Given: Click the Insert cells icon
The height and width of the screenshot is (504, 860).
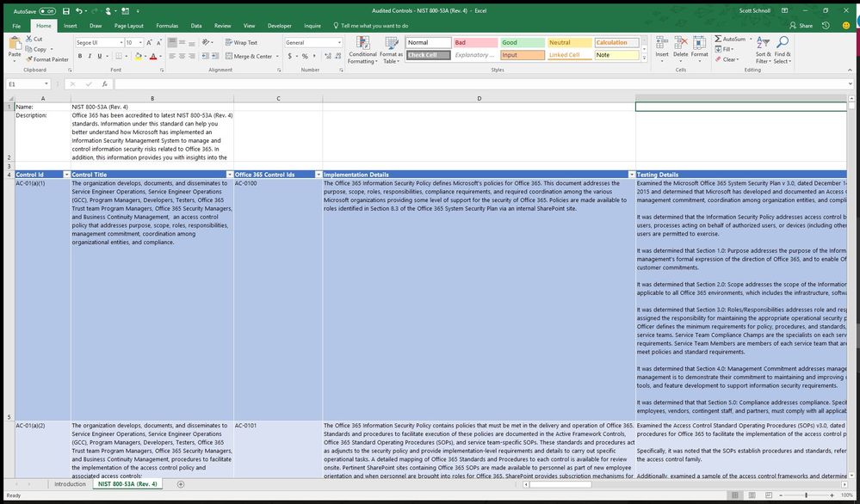Looking at the screenshot, I should coord(662,43).
